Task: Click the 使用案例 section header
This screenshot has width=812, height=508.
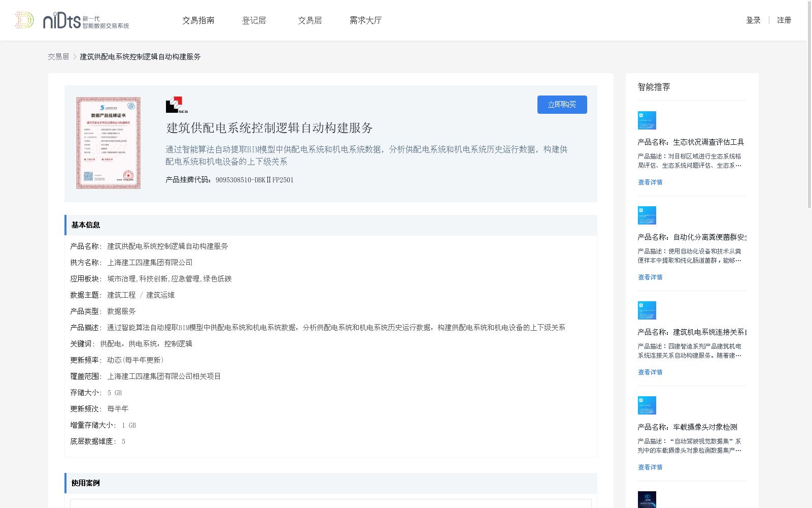Action: click(331, 483)
